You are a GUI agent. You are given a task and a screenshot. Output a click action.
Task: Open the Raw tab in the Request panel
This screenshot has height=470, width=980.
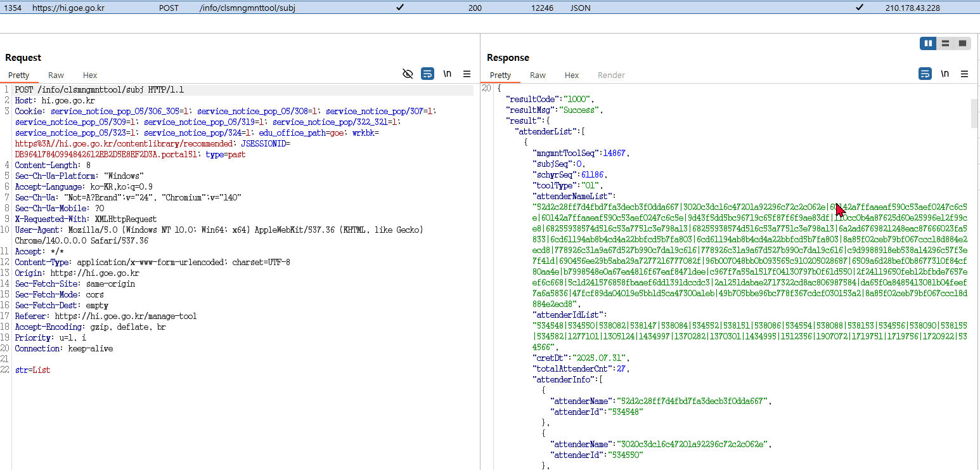56,75
